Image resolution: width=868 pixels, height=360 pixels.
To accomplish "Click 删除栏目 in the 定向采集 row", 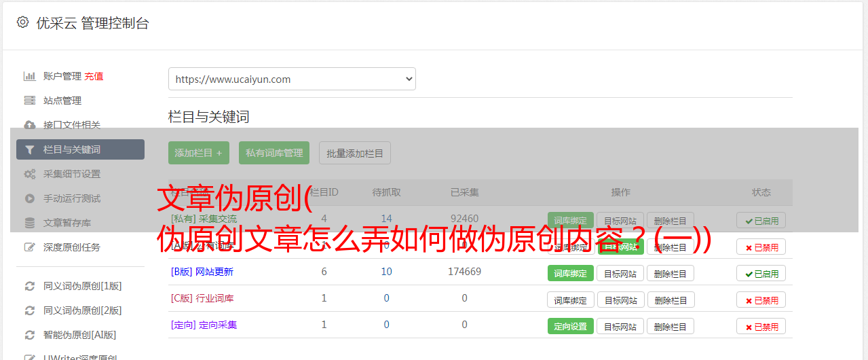I will (671, 326).
